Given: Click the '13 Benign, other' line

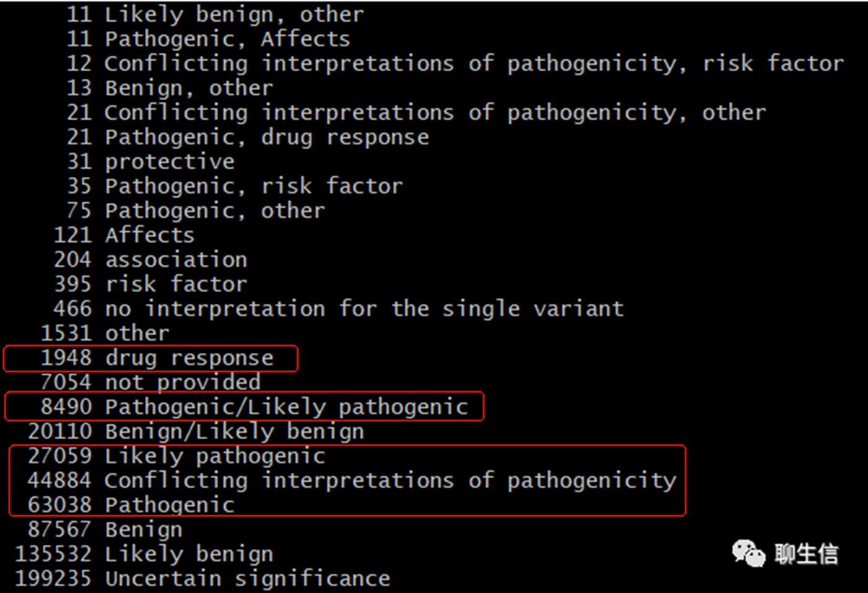Looking at the screenshot, I should click(x=170, y=88).
